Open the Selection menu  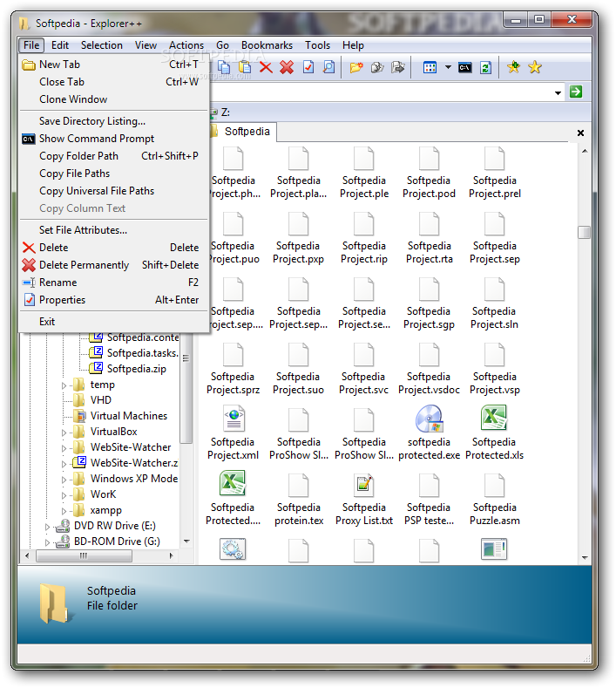101,45
